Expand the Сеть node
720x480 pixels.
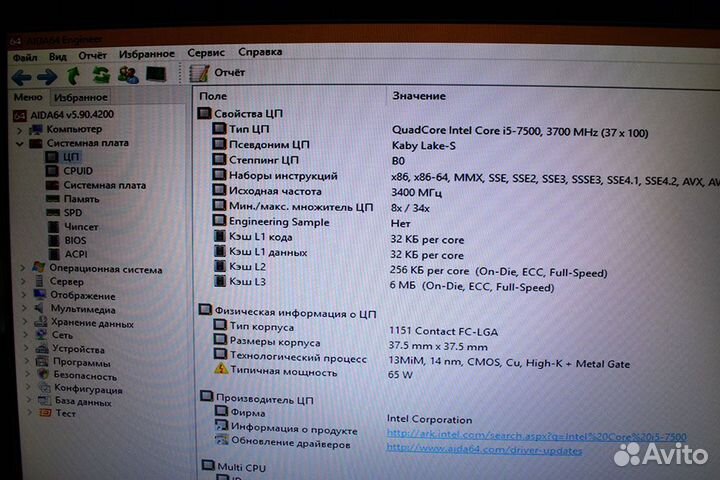tap(26, 335)
